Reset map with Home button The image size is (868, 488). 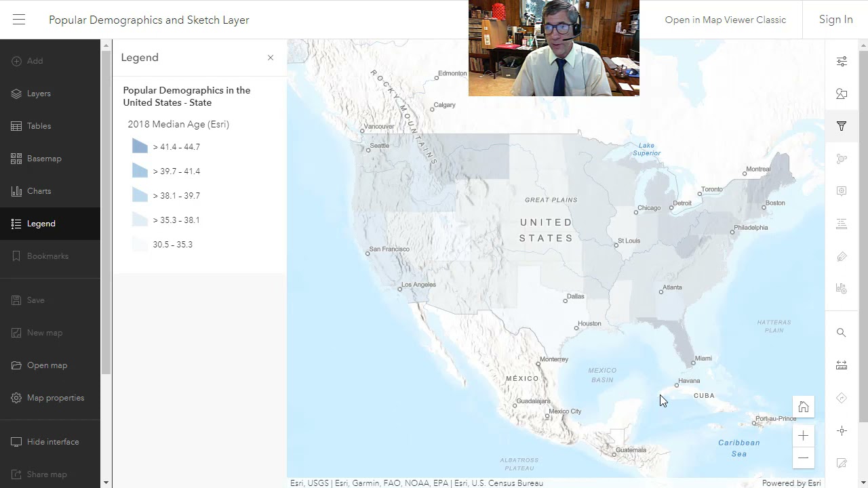click(804, 407)
